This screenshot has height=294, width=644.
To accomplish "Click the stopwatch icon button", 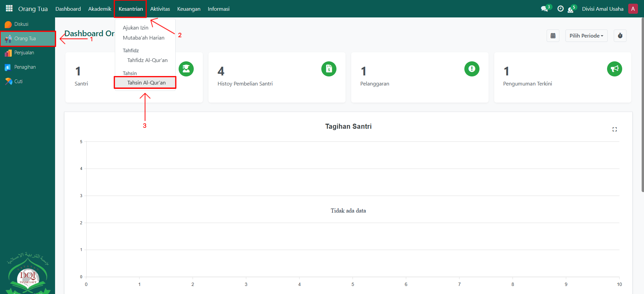I will coord(620,36).
